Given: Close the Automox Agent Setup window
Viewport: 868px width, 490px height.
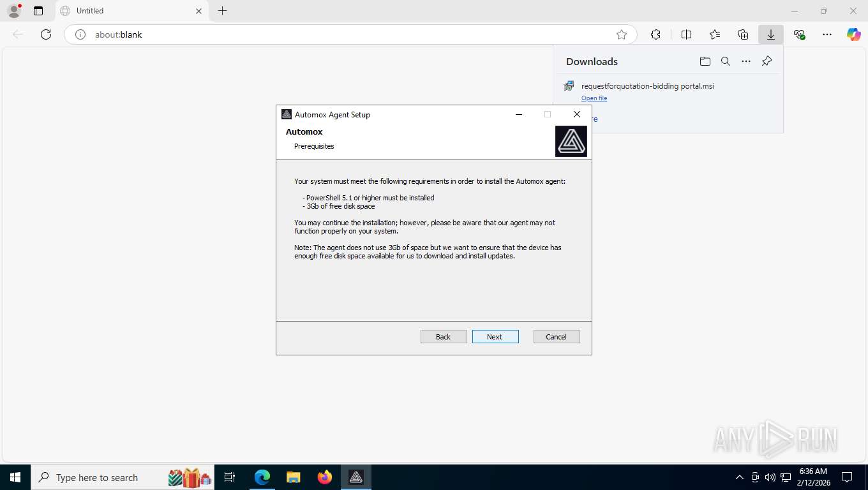Looking at the screenshot, I should point(577,115).
